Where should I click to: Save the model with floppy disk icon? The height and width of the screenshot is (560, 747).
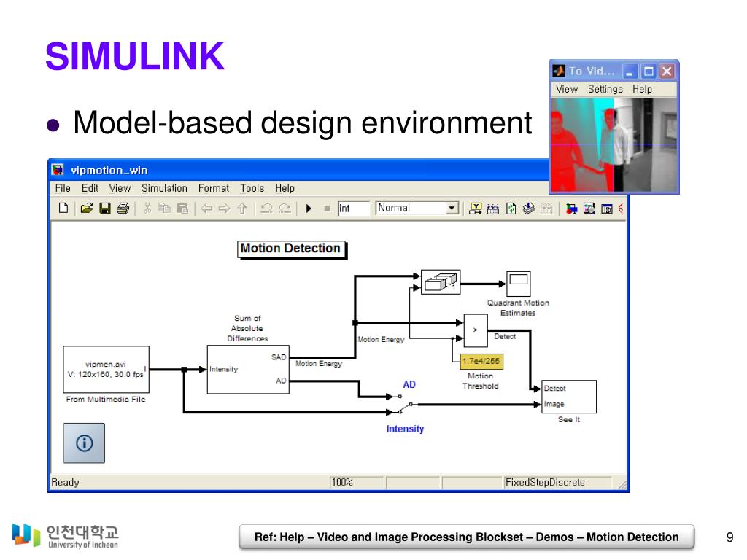click(105, 208)
